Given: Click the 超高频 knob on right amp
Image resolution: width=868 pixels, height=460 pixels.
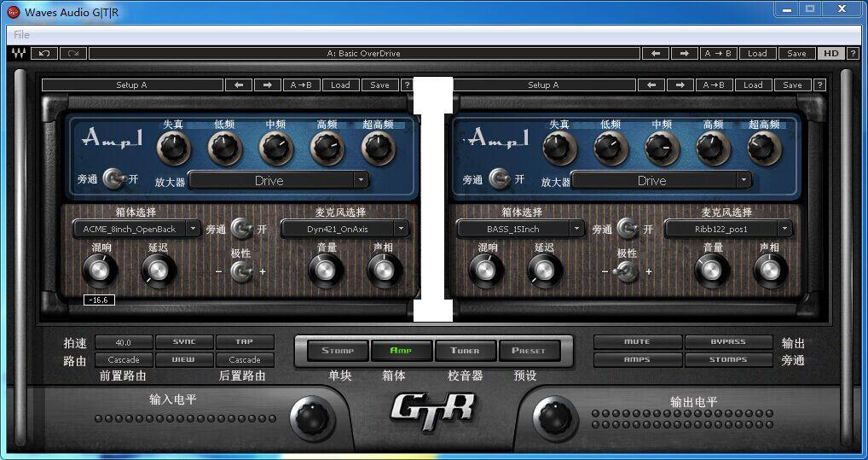Looking at the screenshot, I should tap(765, 148).
